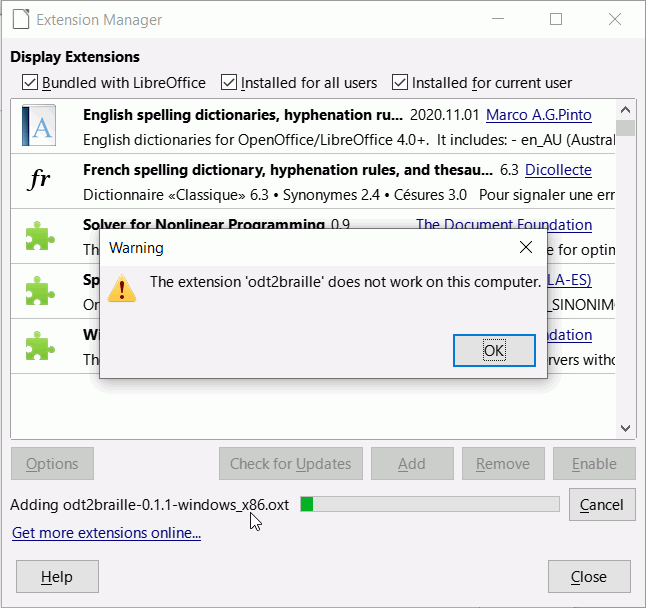Click the bottom green puzzle extension icon
646x608 pixels.
click(40, 346)
